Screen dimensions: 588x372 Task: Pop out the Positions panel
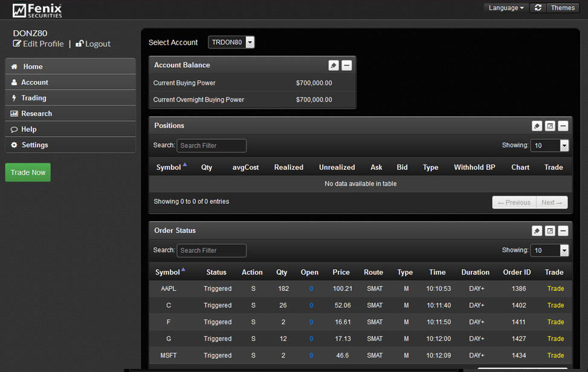(550, 126)
